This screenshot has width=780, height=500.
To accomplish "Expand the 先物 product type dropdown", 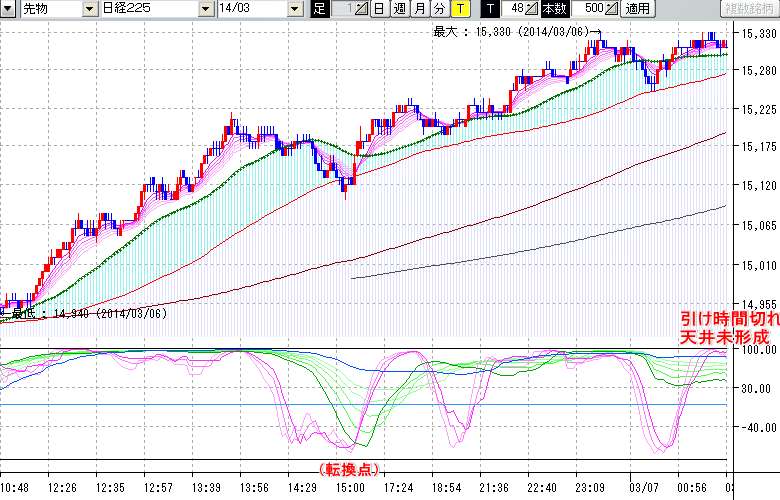I will click(x=91, y=9).
